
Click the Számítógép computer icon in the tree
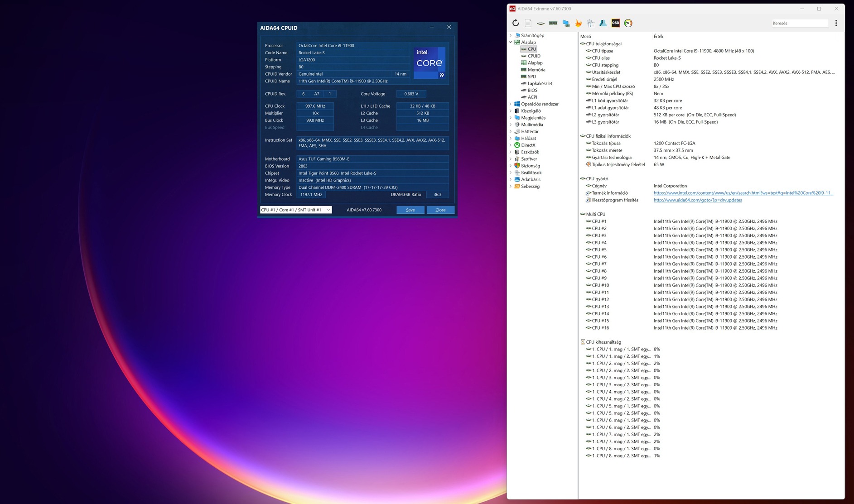click(517, 35)
